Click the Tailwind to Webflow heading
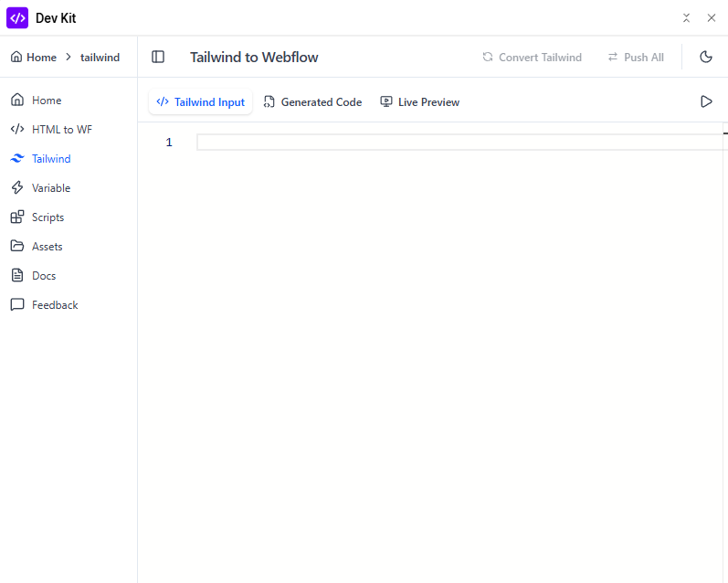The image size is (728, 583). tap(254, 58)
